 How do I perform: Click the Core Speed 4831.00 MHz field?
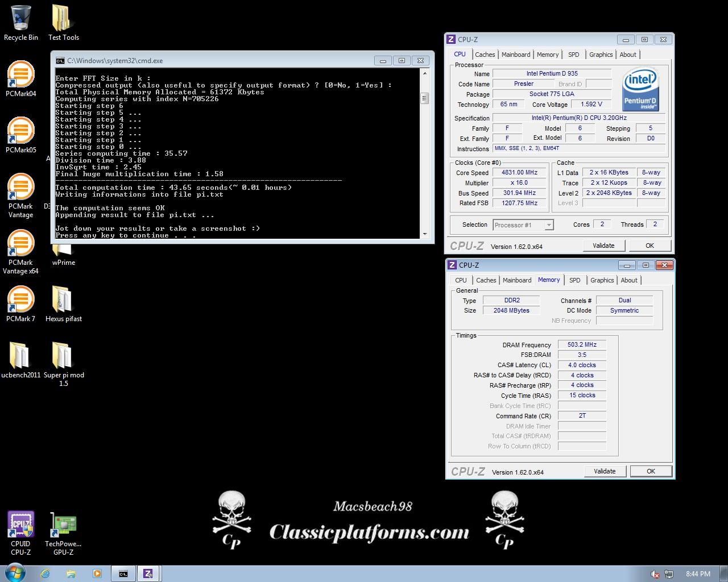pos(519,173)
